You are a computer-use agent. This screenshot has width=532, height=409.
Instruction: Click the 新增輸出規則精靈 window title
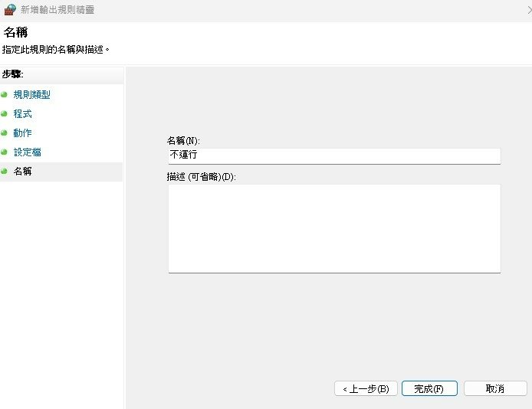tap(57, 9)
